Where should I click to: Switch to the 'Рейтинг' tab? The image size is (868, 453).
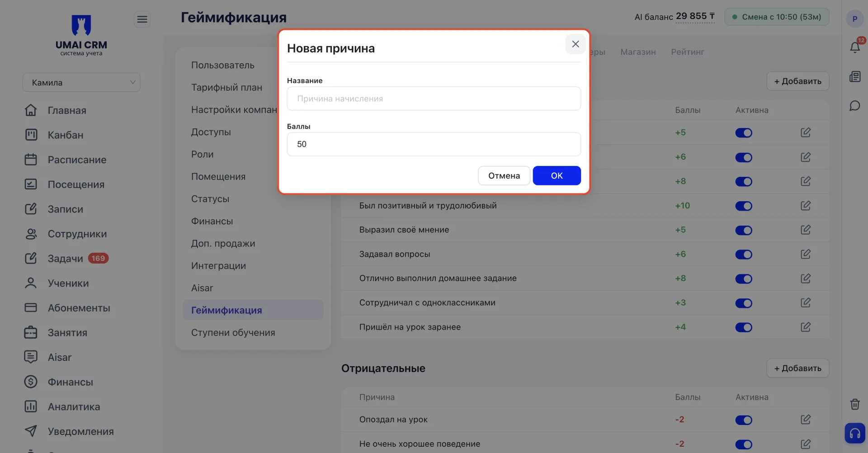pos(688,52)
